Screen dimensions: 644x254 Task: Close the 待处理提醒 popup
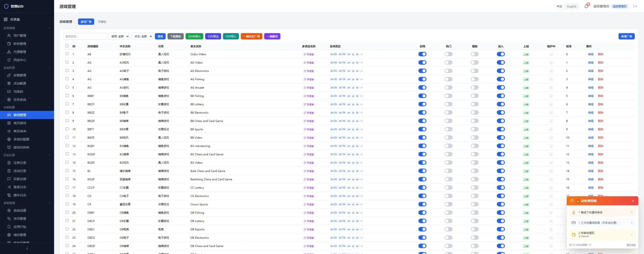(633, 201)
